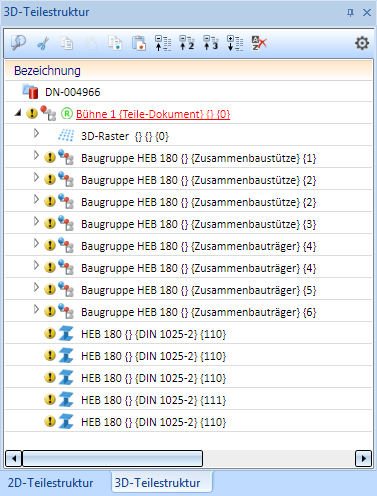Open panel settings gear

(x=362, y=43)
